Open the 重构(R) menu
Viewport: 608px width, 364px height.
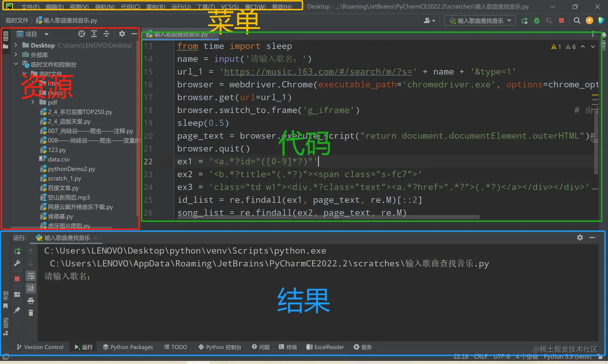(x=156, y=7)
